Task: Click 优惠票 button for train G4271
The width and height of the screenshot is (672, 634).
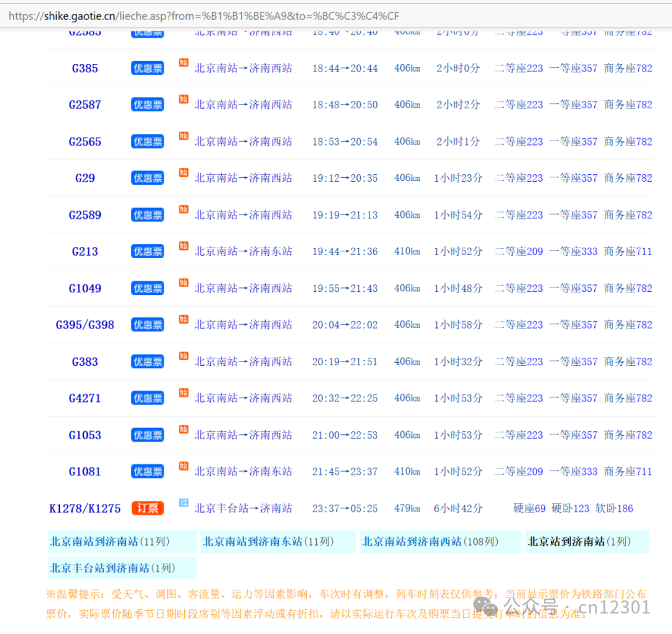Action: [147, 398]
